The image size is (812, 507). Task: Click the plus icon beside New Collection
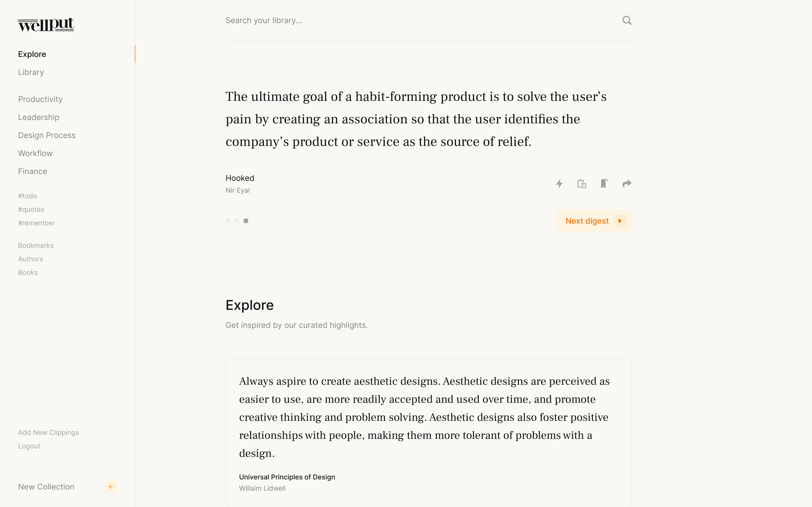[110, 487]
